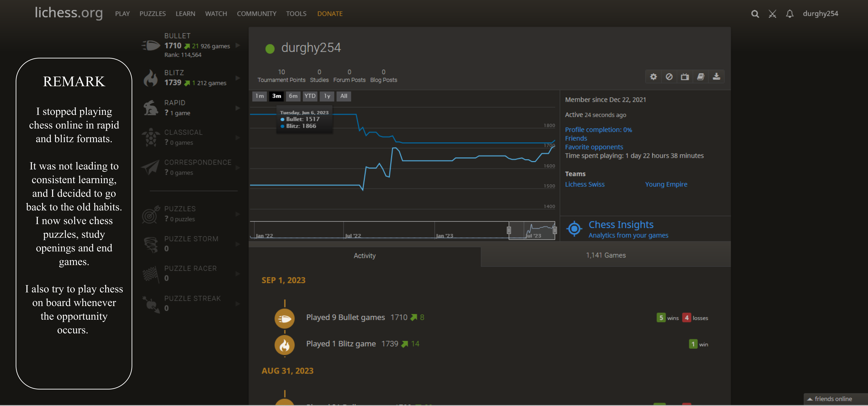868x406 pixels.
Task: Select the 1m chart range
Action: [259, 96]
